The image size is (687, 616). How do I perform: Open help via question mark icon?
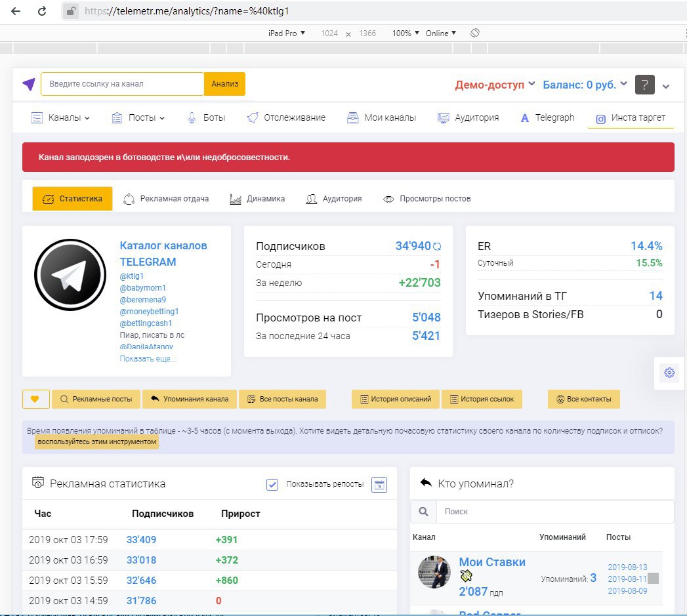click(x=645, y=85)
